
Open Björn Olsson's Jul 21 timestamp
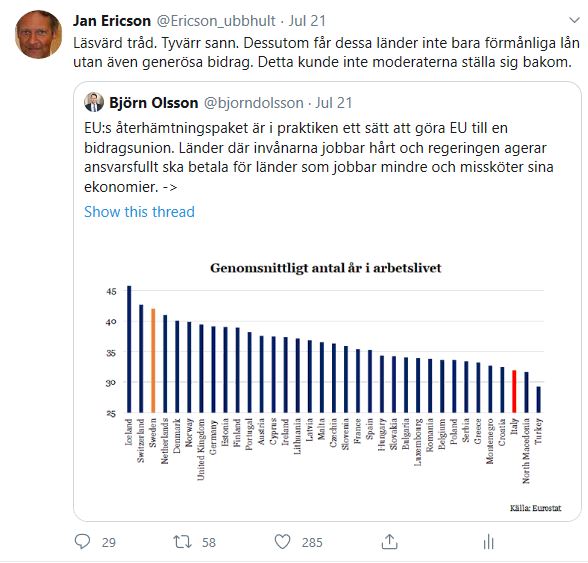click(334, 103)
